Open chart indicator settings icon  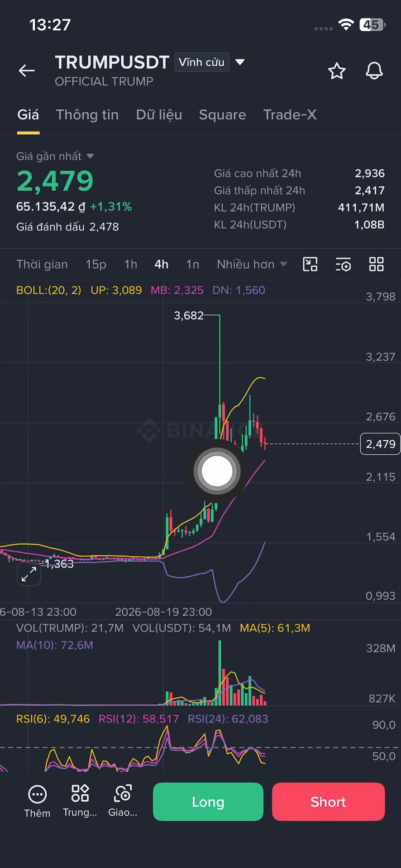[x=344, y=264]
